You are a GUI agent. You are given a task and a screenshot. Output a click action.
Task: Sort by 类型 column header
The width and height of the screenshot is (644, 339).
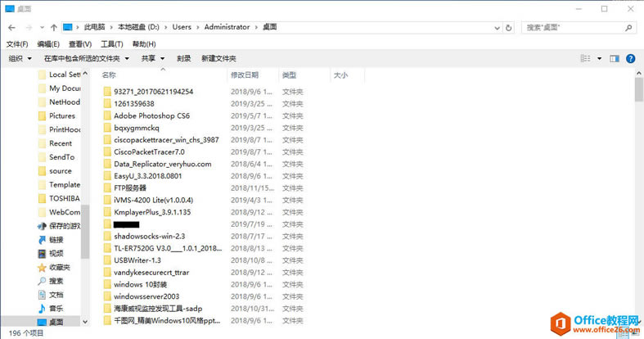tap(289, 75)
